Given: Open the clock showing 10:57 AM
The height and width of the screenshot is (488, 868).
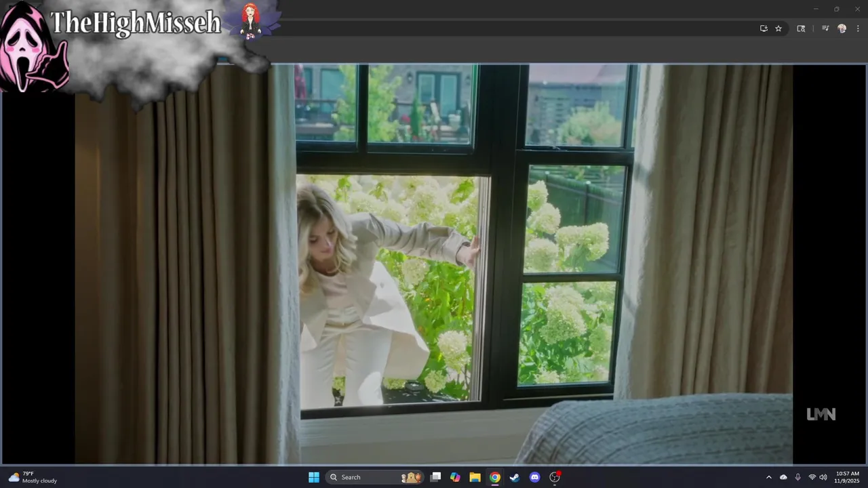Looking at the screenshot, I should 847,477.
